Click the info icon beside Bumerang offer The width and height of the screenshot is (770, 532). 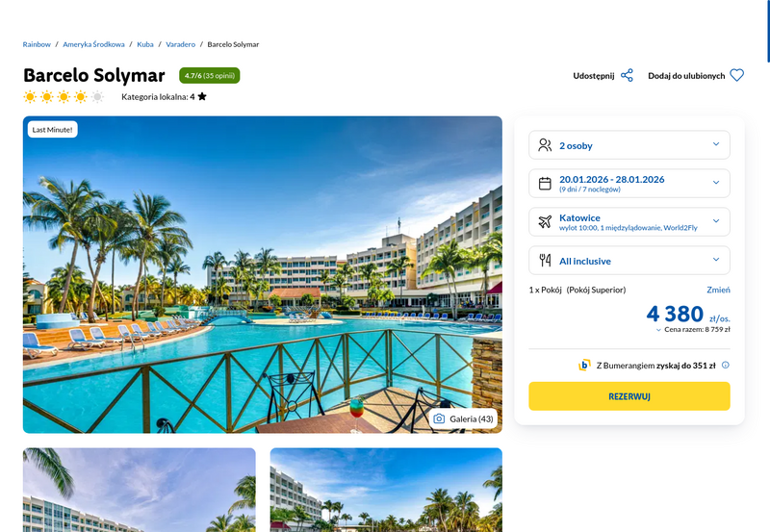726,365
